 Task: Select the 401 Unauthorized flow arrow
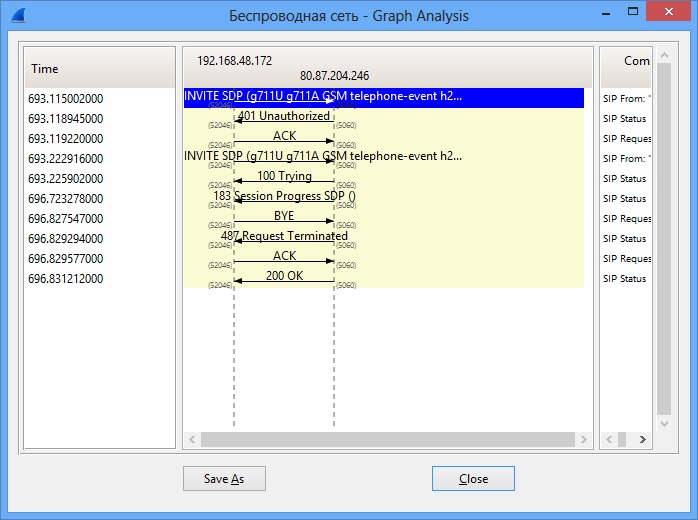pos(284,118)
